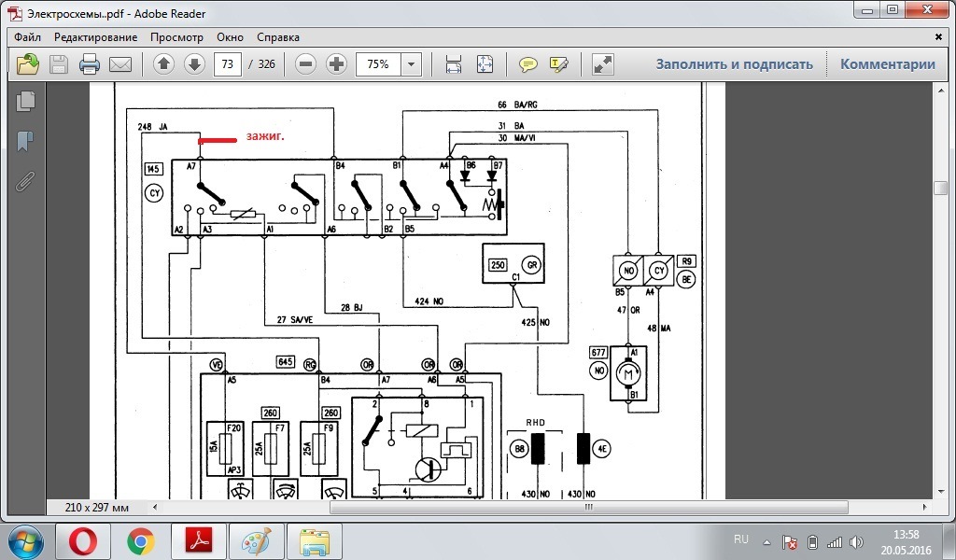The width and height of the screenshot is (956, 560).
Task: Zoom out with the minus button
Action: 305,64
